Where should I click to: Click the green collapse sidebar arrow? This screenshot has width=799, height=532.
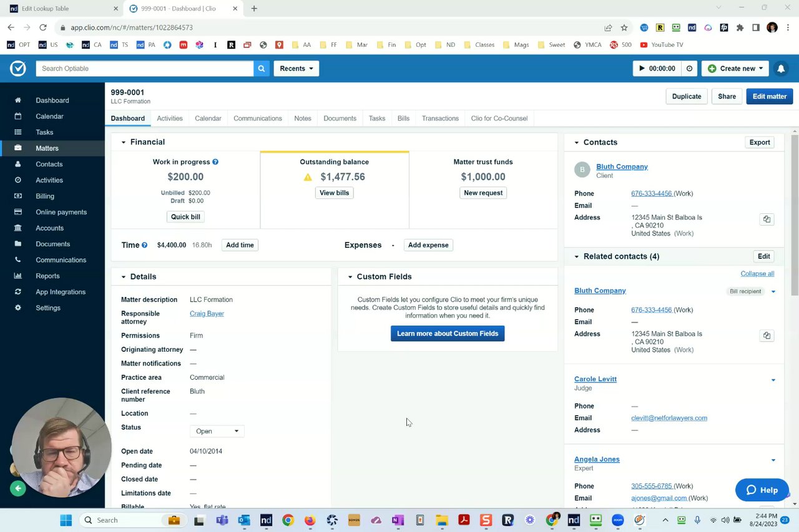click(18, 489)
